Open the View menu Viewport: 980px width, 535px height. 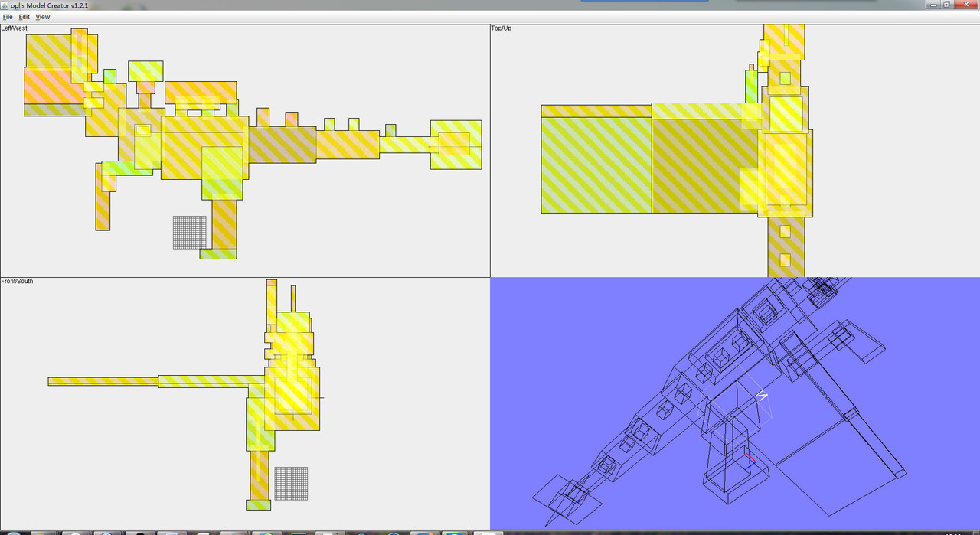43,17
